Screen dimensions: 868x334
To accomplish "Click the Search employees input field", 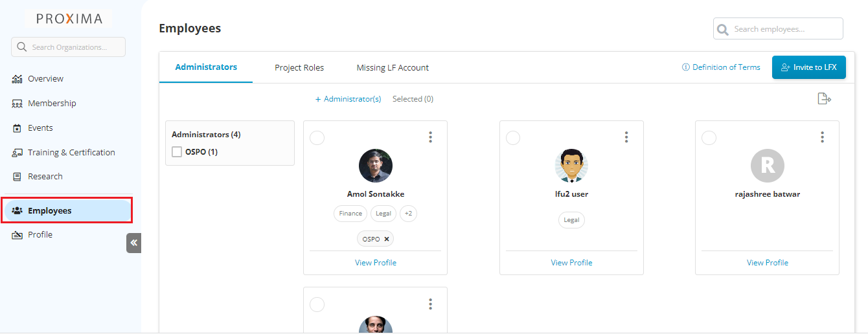I will point(784,29).
